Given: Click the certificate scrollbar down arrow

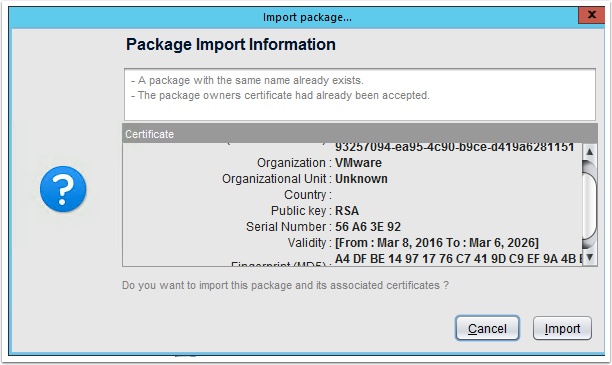Looking at the screenshot, I should click(589, 257).
